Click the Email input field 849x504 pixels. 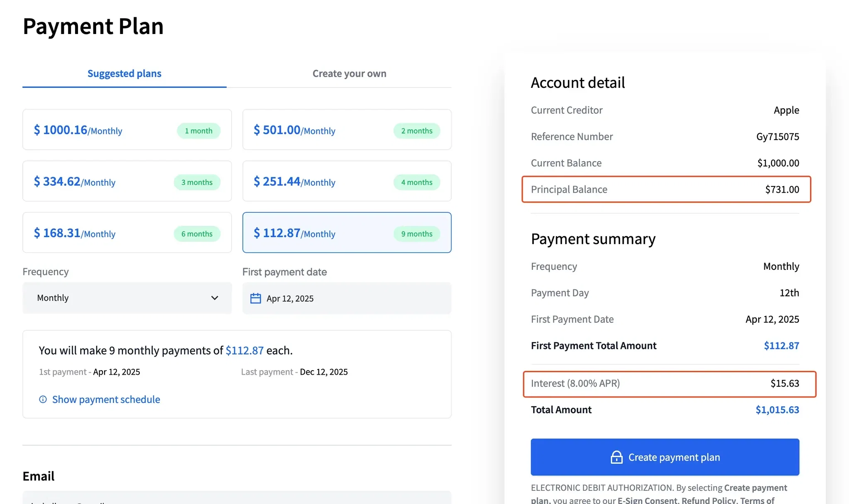[237, 498]
